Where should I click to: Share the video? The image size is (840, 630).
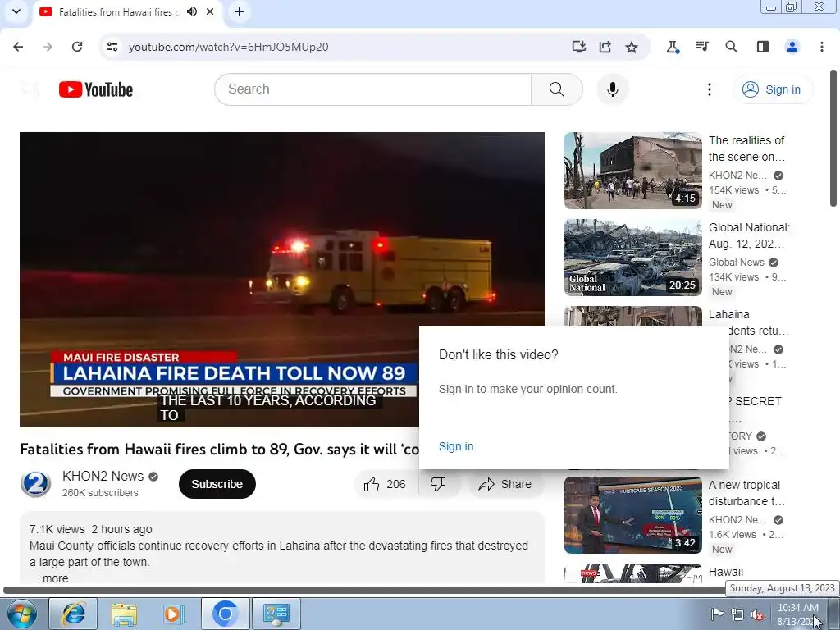point(505,484)
